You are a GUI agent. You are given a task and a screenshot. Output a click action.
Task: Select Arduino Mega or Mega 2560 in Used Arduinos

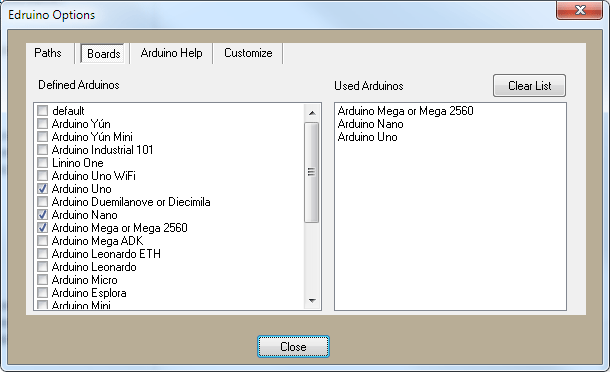(x=405, y=111)
